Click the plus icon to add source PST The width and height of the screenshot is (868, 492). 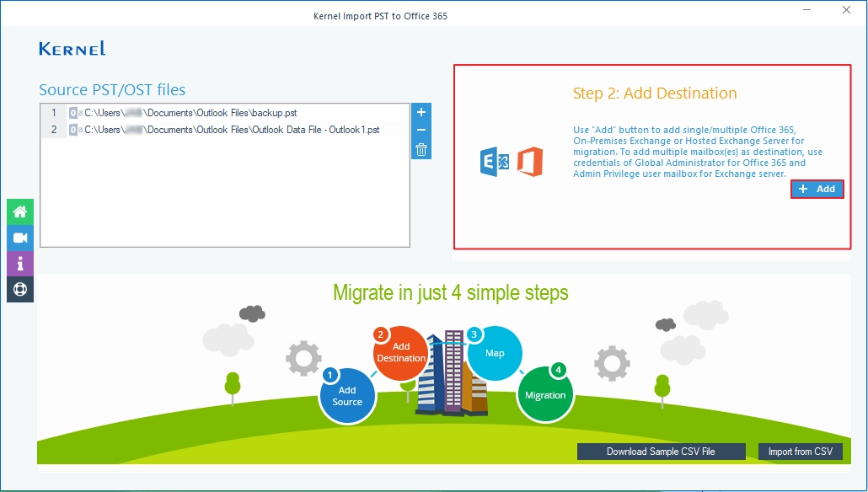(421, 112)
